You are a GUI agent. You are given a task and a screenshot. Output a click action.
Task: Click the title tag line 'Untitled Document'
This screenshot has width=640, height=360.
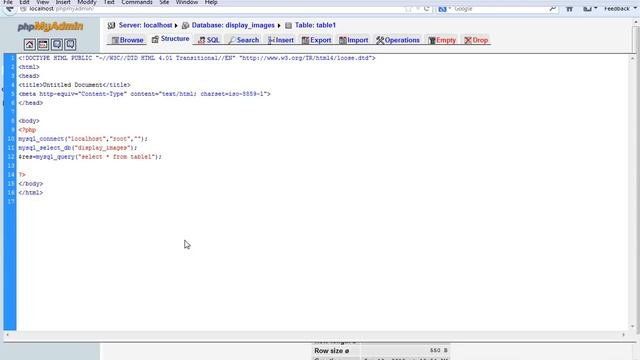(74, 85)
